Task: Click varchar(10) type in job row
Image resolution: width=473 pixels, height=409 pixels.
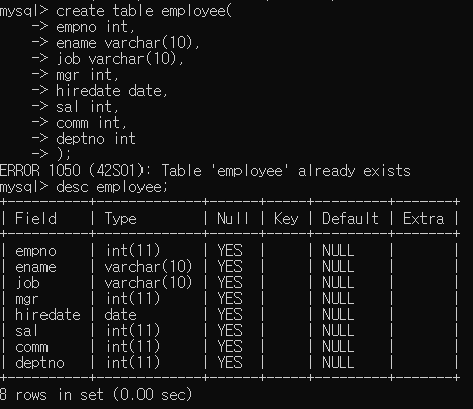Action: click(148, 283)
